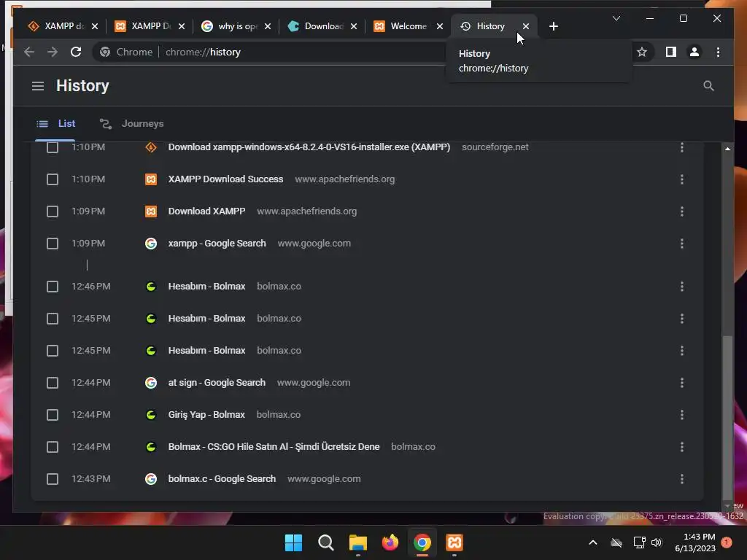
Task: Tick the Bolmax - CS:GO Hile entry checkbox
Action: pyautogui.click(x=53, y=447)
